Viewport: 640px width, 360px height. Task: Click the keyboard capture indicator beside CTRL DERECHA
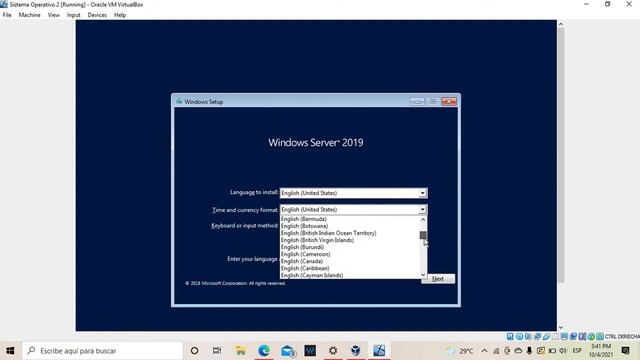600,336
